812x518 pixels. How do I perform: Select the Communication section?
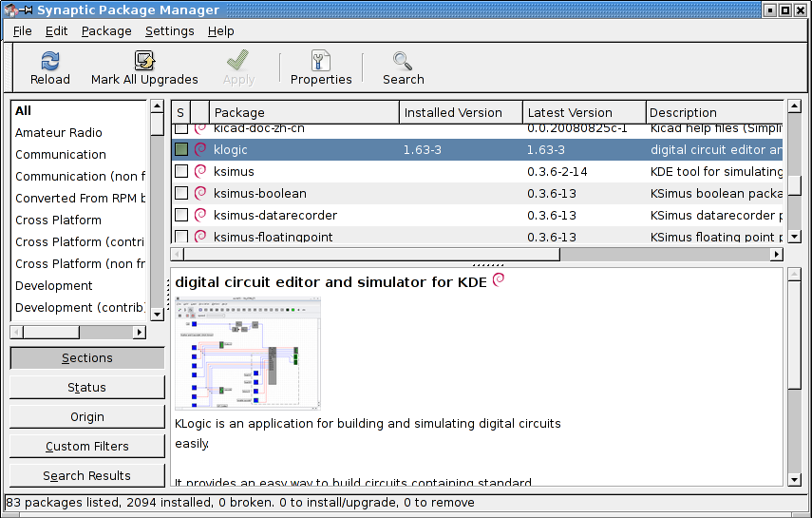[x=61, y=155]
